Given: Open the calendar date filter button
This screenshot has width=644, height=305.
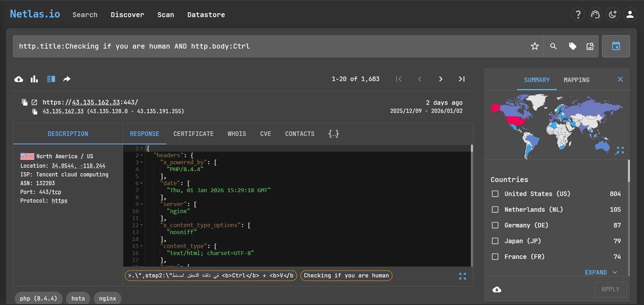Looking at the screenshot, I should click(616, 46).
